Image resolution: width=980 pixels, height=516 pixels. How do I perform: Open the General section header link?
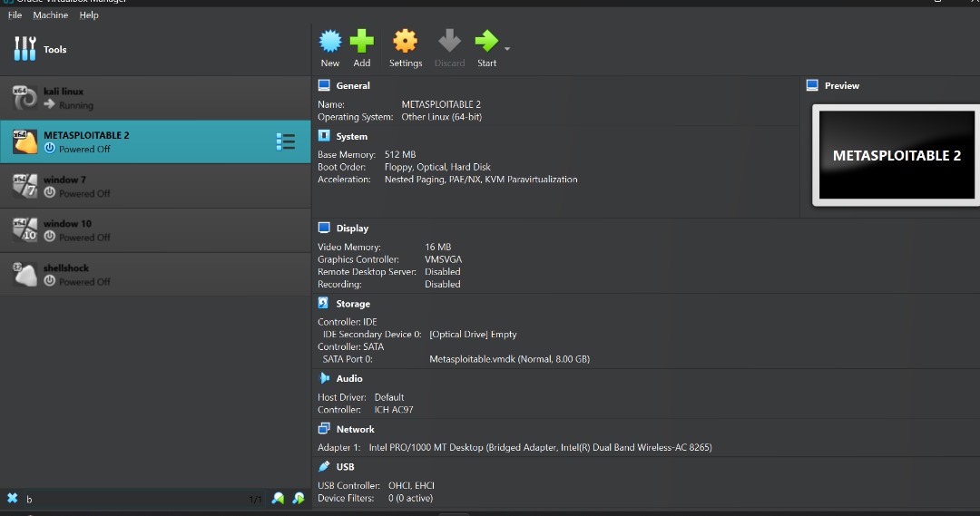[x=353, y=85]
